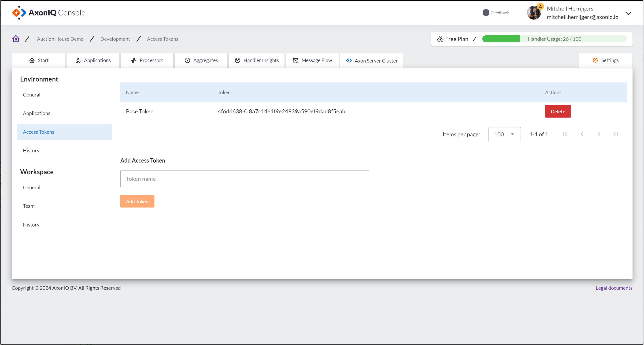Switch to the Applications tab

click(93, 60)
